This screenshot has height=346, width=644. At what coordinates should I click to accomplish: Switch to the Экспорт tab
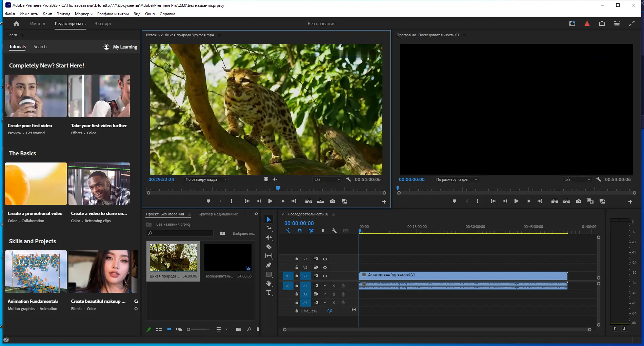pos(103,24)
